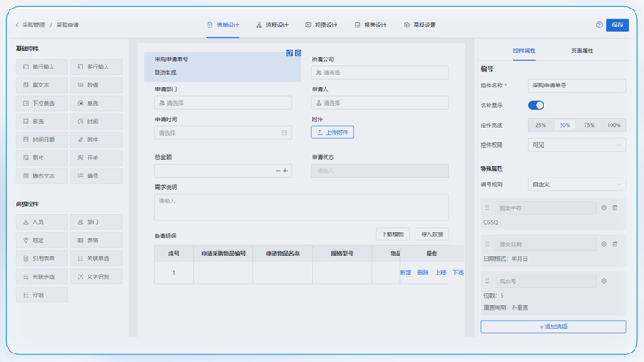Select the 编号 control in the palette

click(x=96, y=176)
